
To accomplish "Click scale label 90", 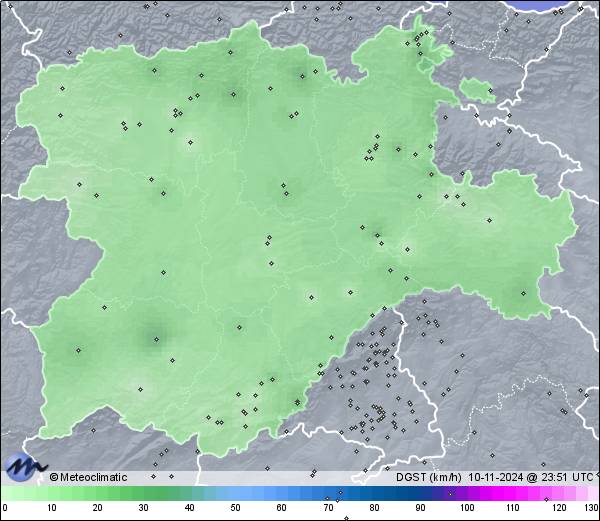I will click(x=420, y=508).
